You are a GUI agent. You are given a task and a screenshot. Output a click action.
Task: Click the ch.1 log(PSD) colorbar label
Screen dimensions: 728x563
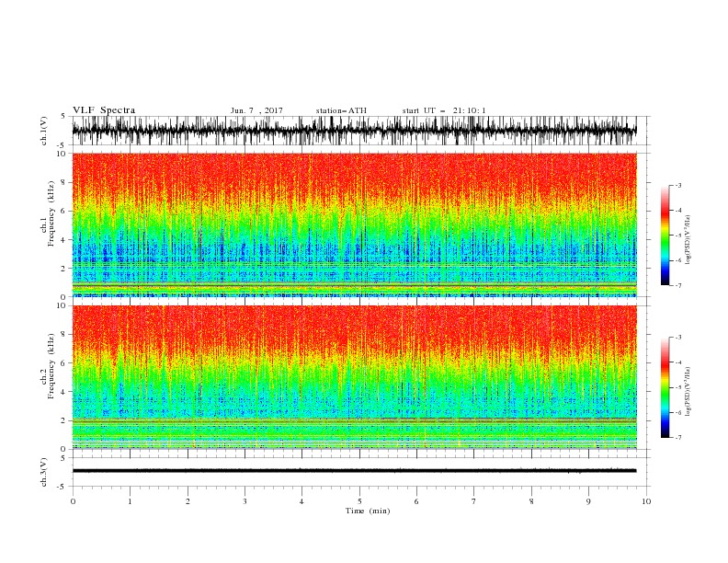click(688, 240)
